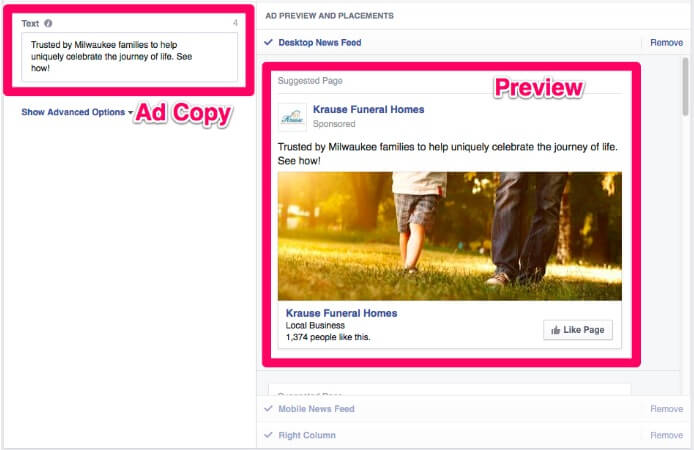Click the preview pane vertical scrollbar
This screenshot has height=450, width=694.
(685, 87)
